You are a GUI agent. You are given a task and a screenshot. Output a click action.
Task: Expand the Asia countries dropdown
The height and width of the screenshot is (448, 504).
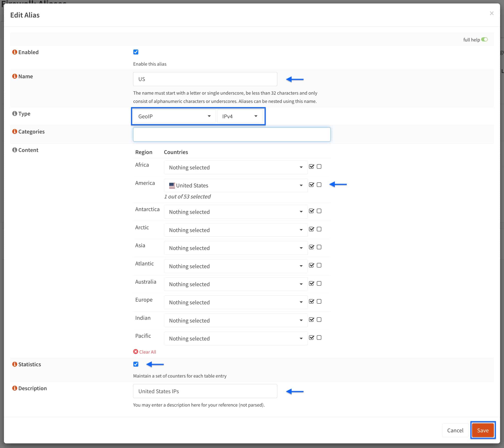click(x=236, y=248)
